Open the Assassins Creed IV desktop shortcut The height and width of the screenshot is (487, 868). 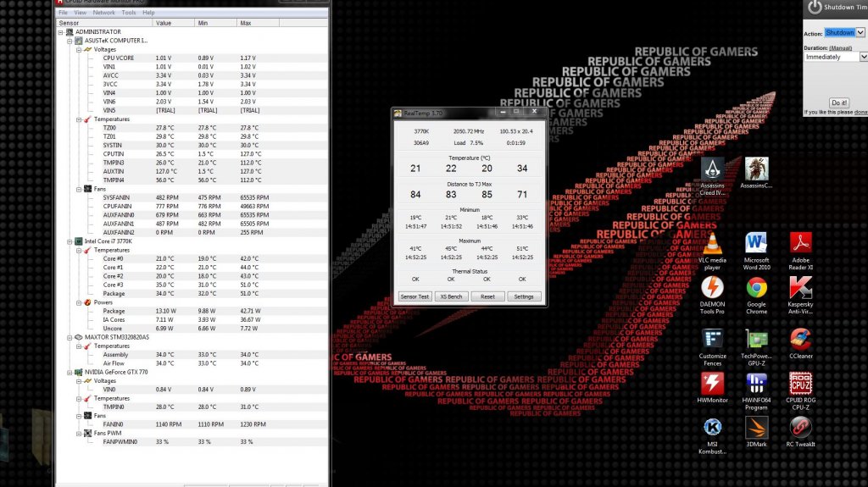click(x=712, y=176)
